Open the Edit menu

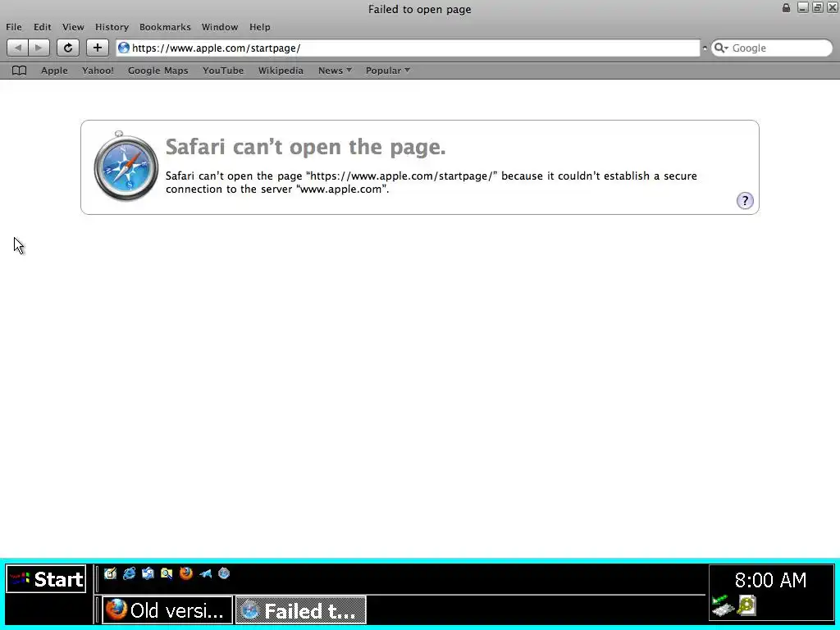(x=43, y=27)
